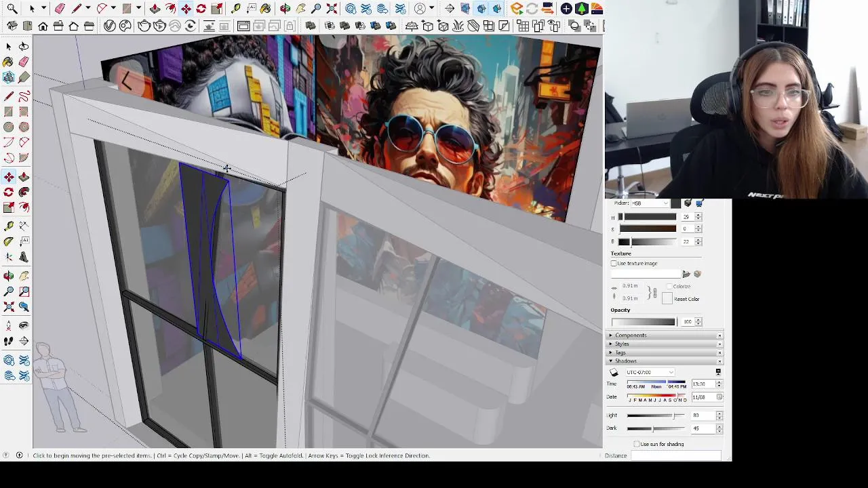Viewport: 868px width, 488px height.
Task: Open the UTC-07:00 timezone dropdown
Action: [650, 372]
